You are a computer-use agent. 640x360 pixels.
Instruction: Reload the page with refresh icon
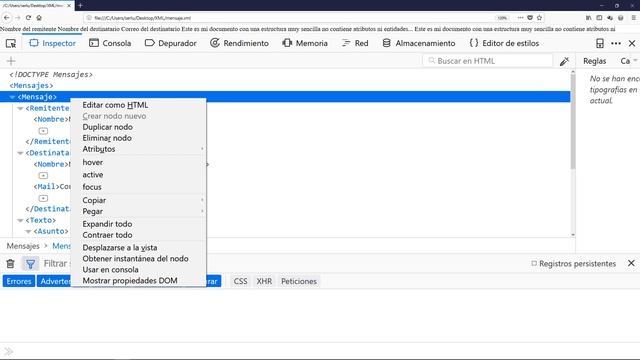[x=29, y=18]
